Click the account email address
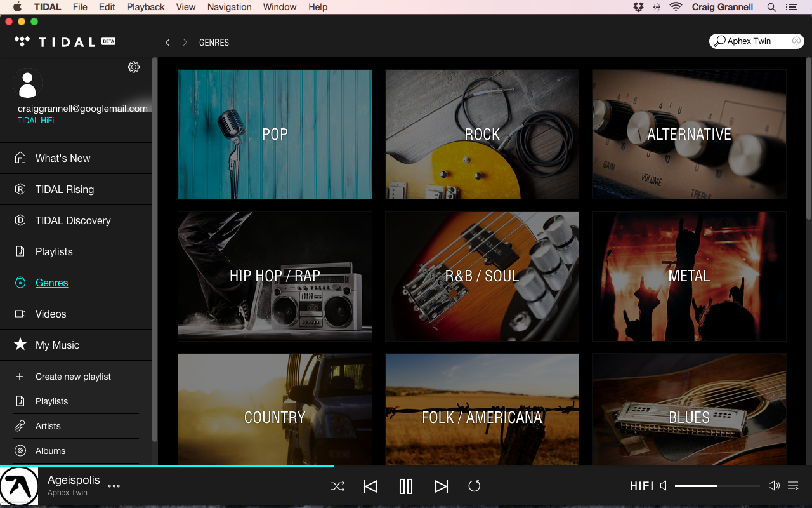This screenshot has height=508, width=812. click(x=82, y=109)
